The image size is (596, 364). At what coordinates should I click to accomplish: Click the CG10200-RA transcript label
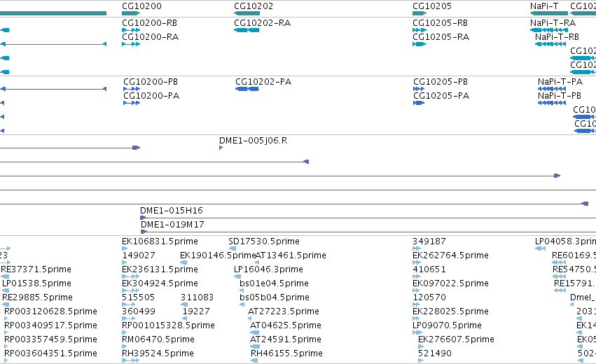click(150, 37)
